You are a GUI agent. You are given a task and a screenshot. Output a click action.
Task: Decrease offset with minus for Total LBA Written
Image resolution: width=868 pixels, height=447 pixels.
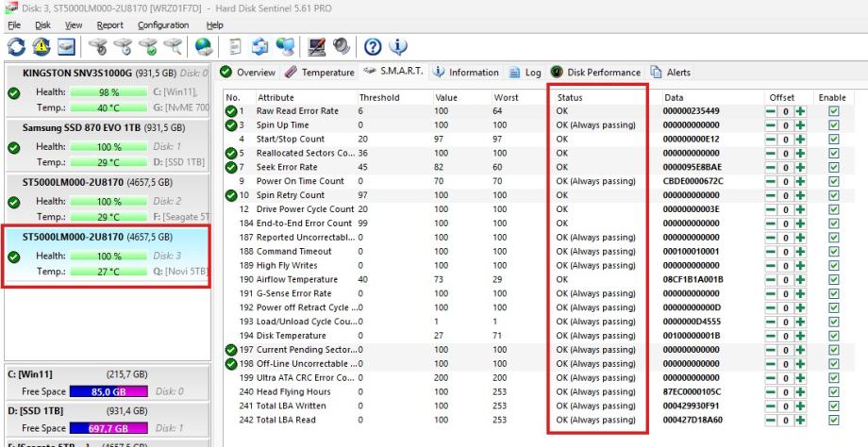tap(771, 406)
